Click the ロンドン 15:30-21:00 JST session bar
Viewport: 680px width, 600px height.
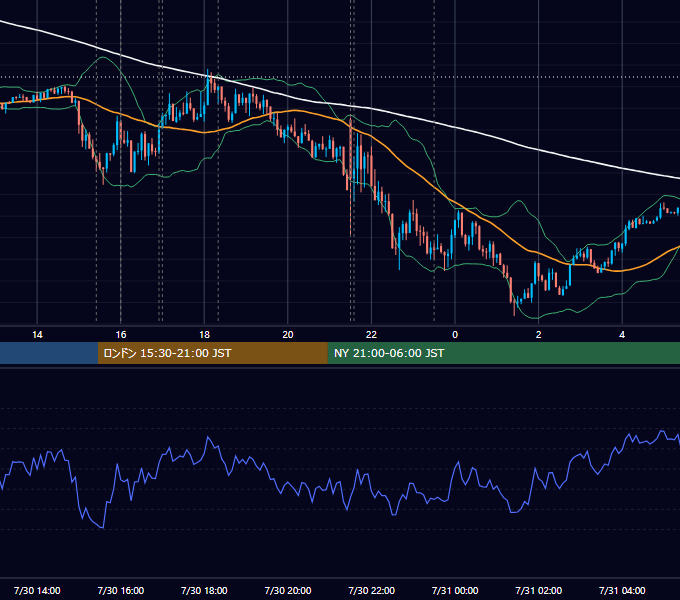tap(212, 353)
